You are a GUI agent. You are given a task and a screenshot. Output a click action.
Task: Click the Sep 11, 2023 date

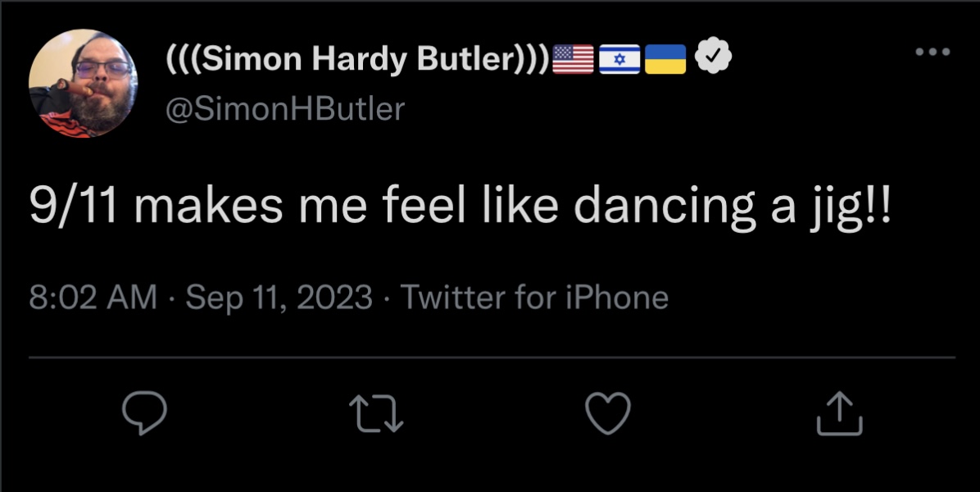click(279, 297)
